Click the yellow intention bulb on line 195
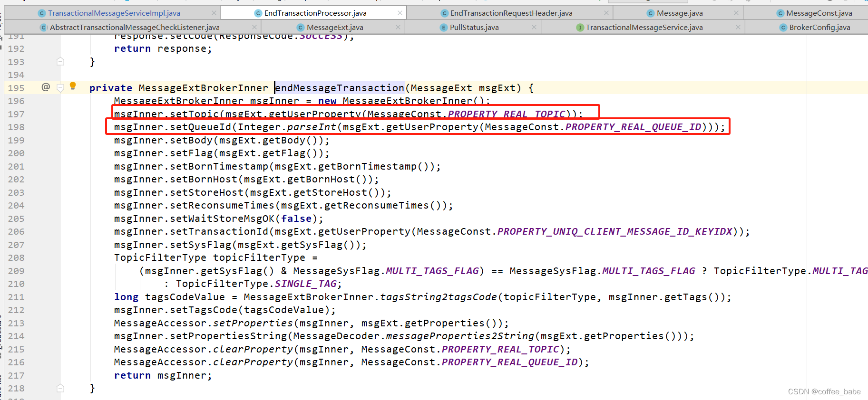 (x=73, y=86)
